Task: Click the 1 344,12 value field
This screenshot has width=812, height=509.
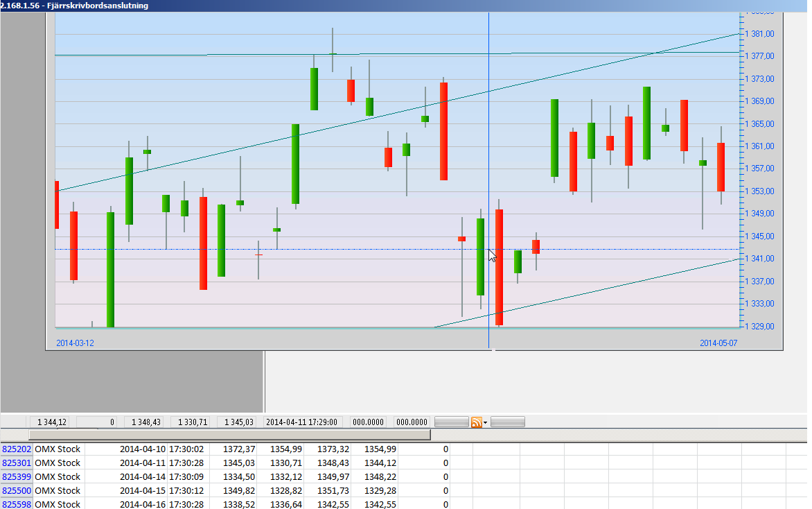Action: point(52,422)
